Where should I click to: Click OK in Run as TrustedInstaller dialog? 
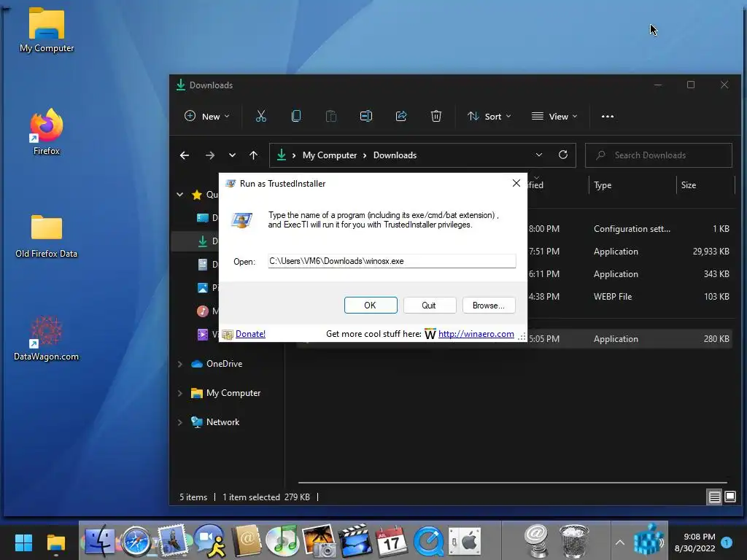point(371,306)
